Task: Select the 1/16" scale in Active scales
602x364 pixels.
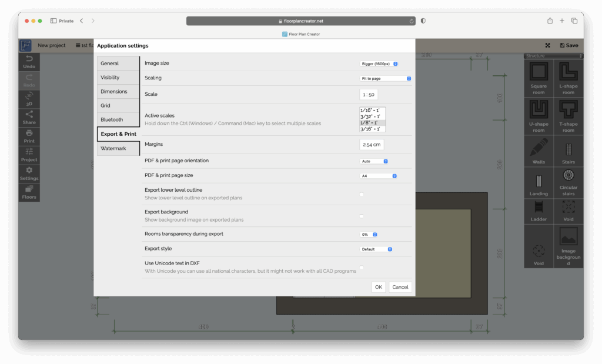Action: [x=370, y=110]
